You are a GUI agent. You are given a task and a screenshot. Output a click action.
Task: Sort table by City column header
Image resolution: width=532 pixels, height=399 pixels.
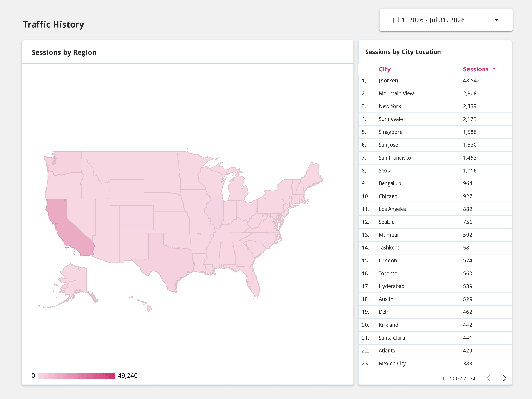click(x=385, y=69)
